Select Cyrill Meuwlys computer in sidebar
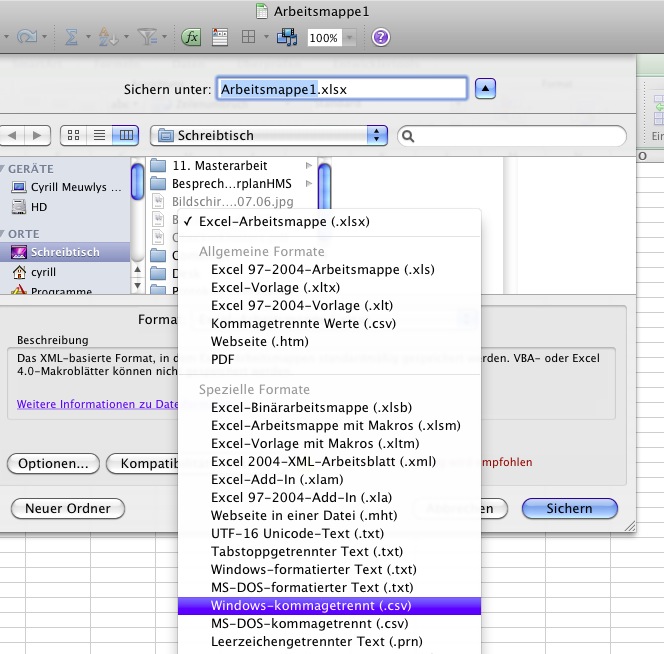This screenshot has width=664, height=654. click(x=66, y=187)
